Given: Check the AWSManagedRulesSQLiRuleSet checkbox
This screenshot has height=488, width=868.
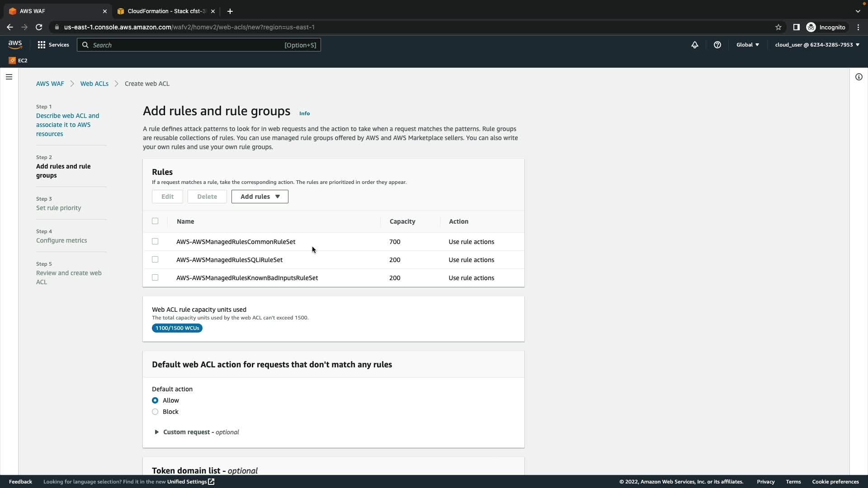Looking at the screenshot, I should pyautogui.click(x=155, y=259).
